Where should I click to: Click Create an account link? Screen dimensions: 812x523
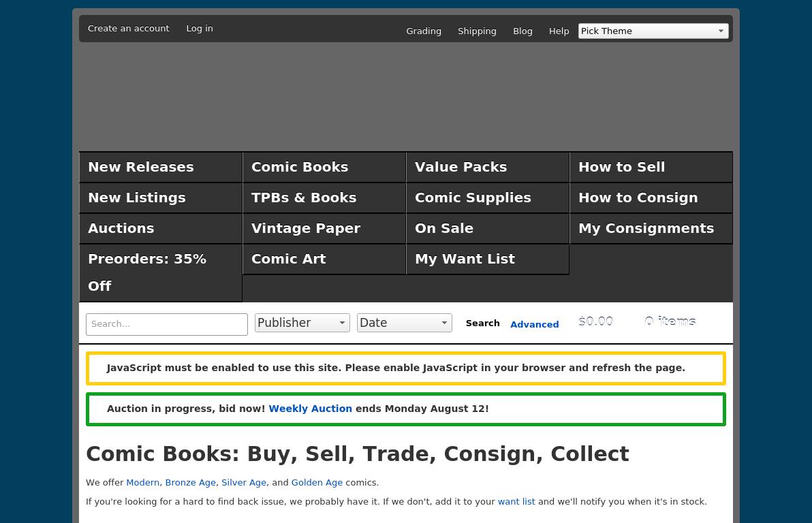coord(128,29)
